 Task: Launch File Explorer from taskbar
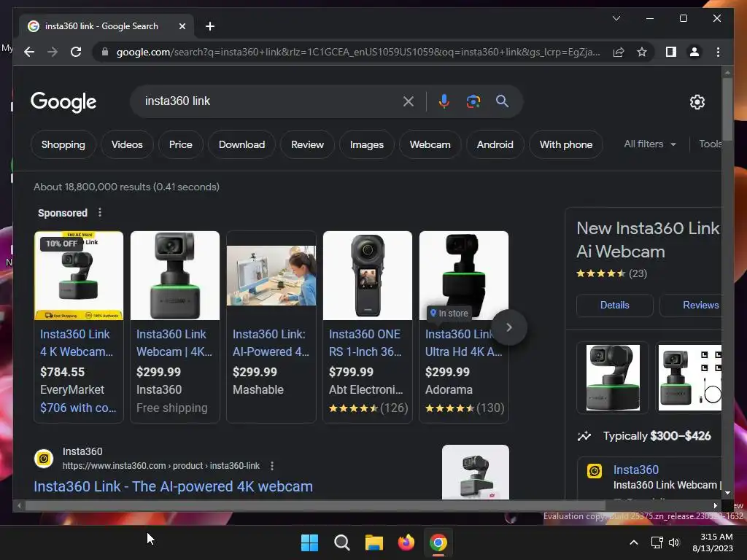374,542
